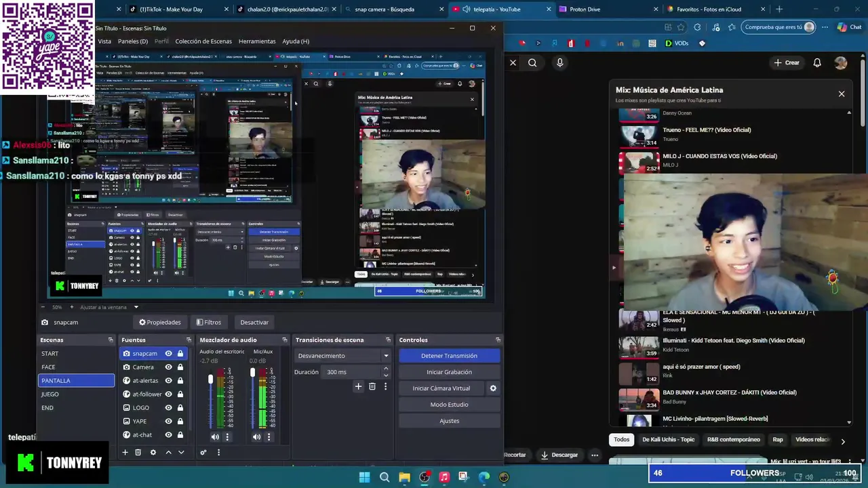Delete the scene transition with the trash icon
This screenshot has width=868, height=488.
coord(372,386)
